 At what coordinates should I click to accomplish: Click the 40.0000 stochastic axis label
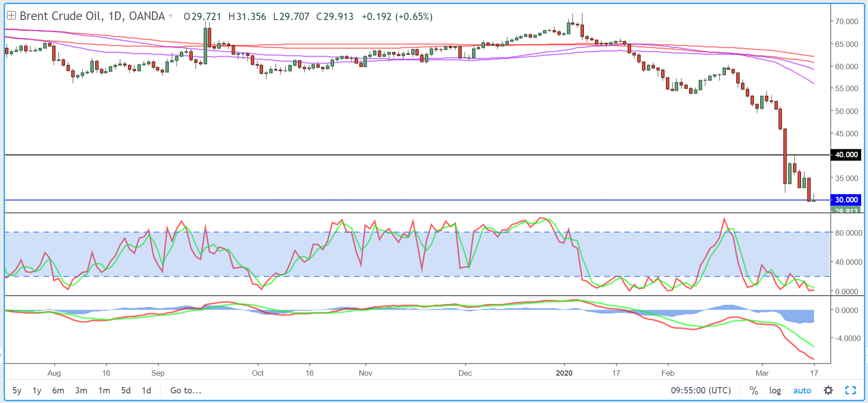[848, 262]
